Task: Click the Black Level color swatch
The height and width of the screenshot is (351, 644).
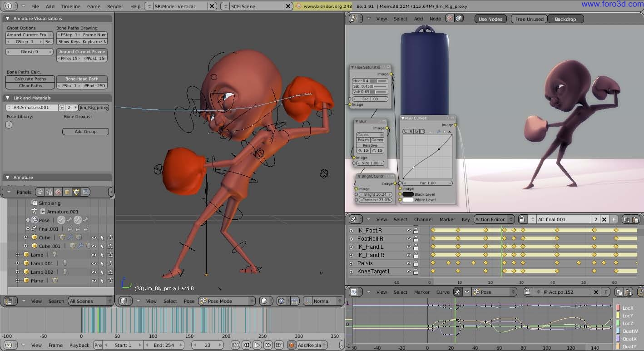Action: point(408,194)
